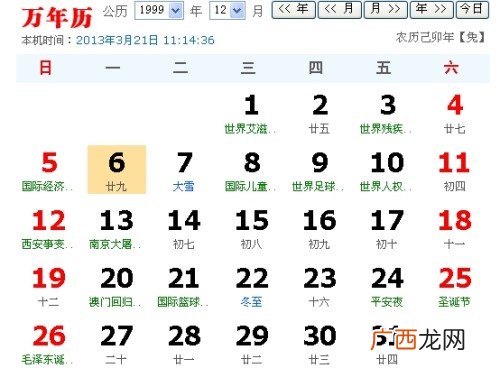Go to previous year with << 年 button

click(x=293, y=10)
